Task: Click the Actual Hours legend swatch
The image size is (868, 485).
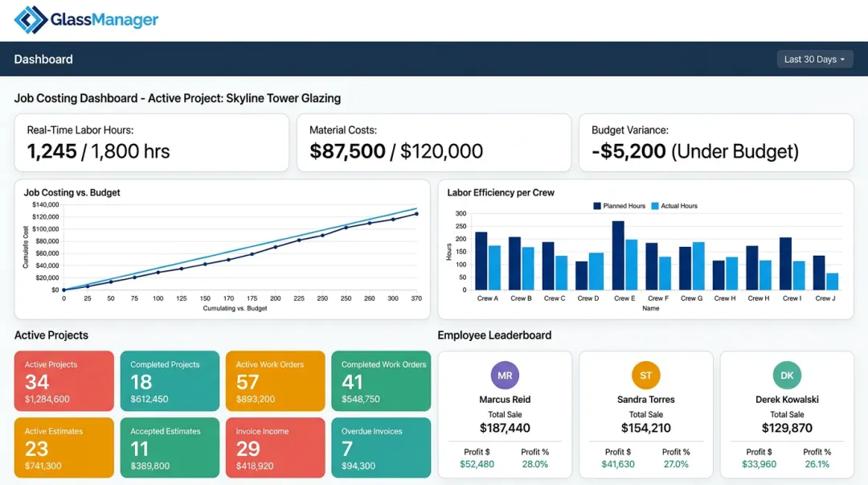Action: pyautogui.click(x=655, y=206)
